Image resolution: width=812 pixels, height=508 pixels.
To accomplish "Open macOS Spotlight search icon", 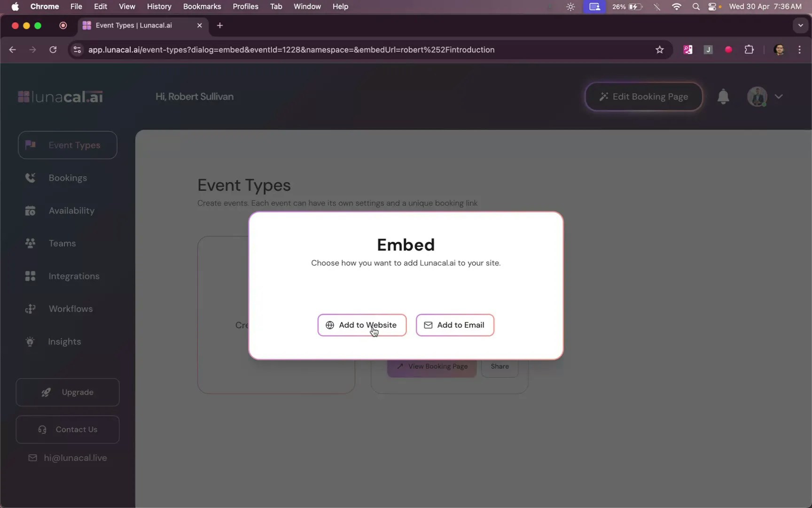I will click(x=696, y=7).
